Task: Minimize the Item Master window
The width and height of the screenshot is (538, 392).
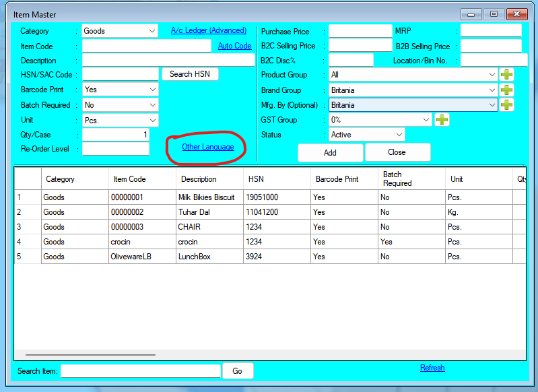Action: (471, 14)
